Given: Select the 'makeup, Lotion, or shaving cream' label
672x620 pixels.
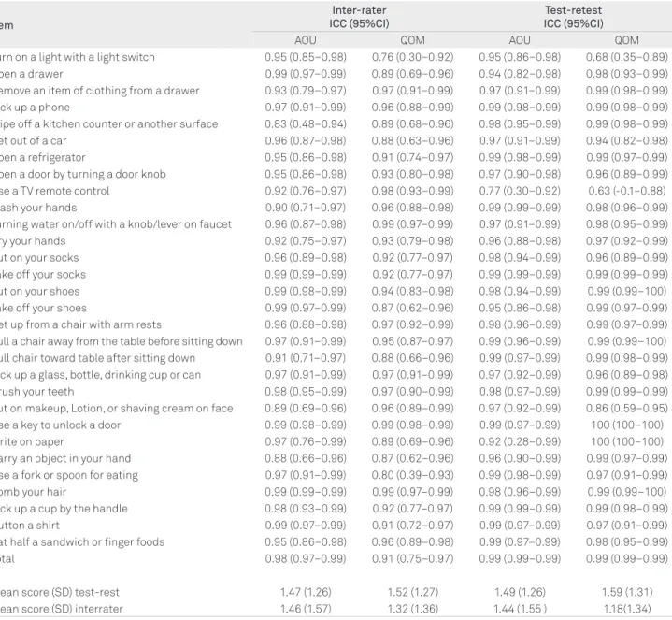Looking at the screenshot, I should click(115, 408).
